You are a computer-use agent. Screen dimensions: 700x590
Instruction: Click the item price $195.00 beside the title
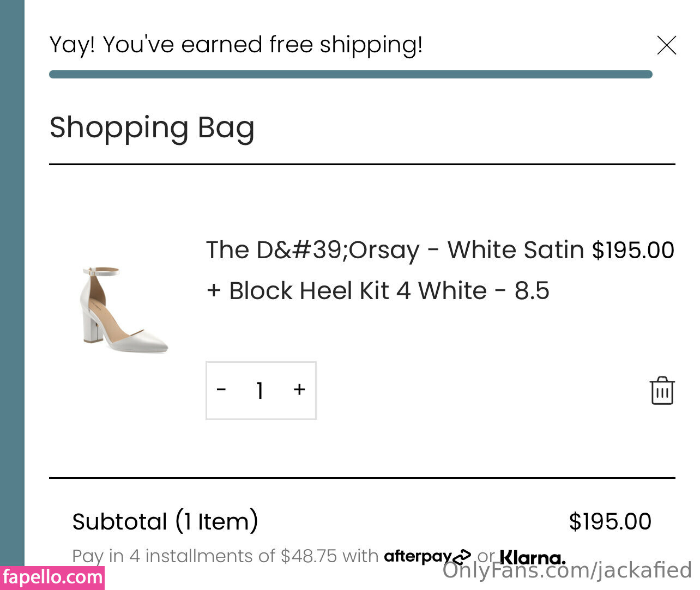(x=633, y=251)
